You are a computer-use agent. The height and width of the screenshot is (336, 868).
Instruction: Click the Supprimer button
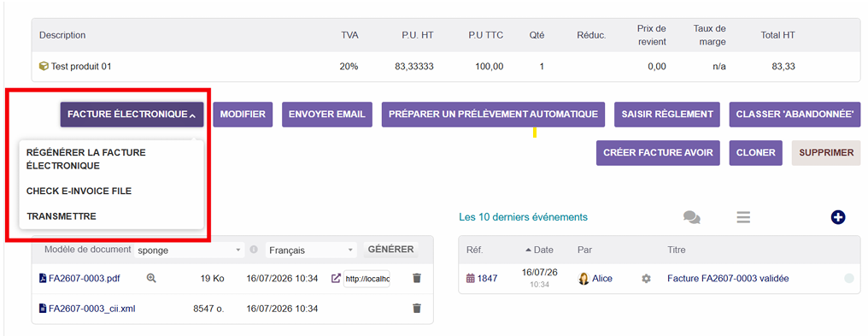point(826,153)
